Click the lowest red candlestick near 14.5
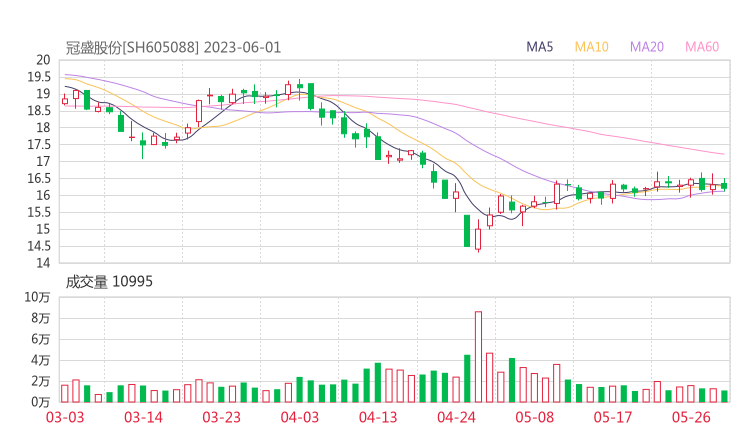This screenshot has height=440, width=740. [478, 237]
